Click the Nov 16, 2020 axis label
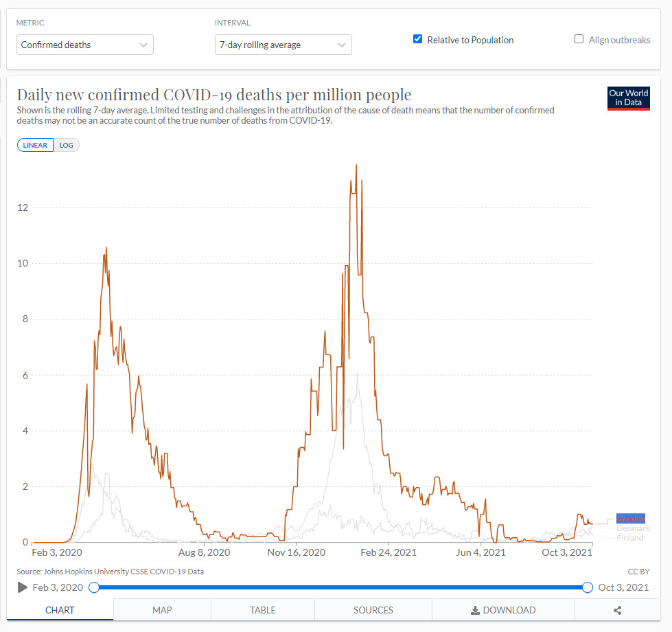Viewport: 672px width, 632px height. 297,552
